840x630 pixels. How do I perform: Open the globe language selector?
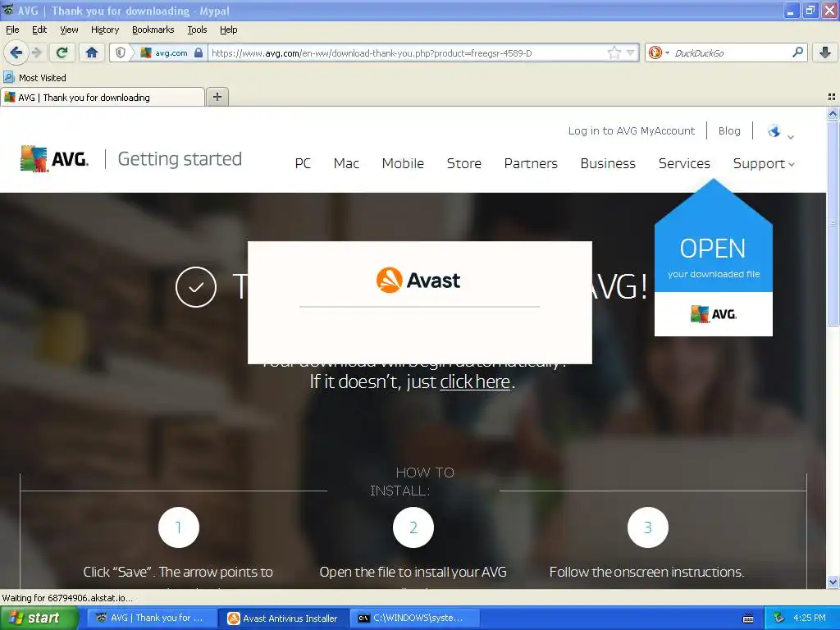(x=780, y=131)
